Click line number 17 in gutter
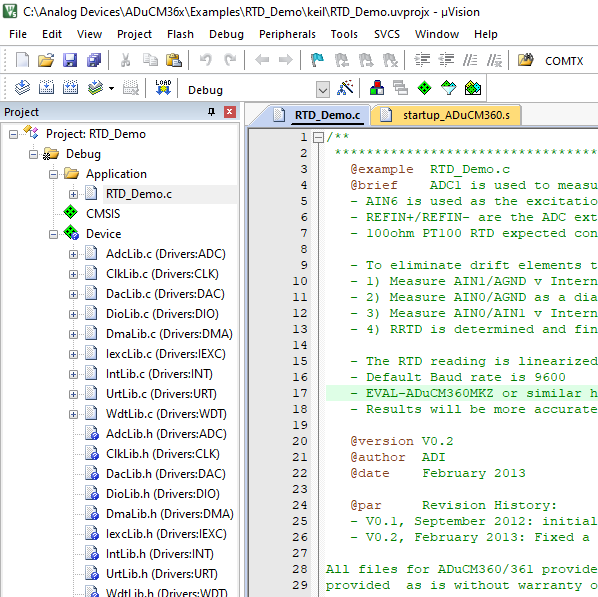 pyautogui.click(x=300, y=393)
